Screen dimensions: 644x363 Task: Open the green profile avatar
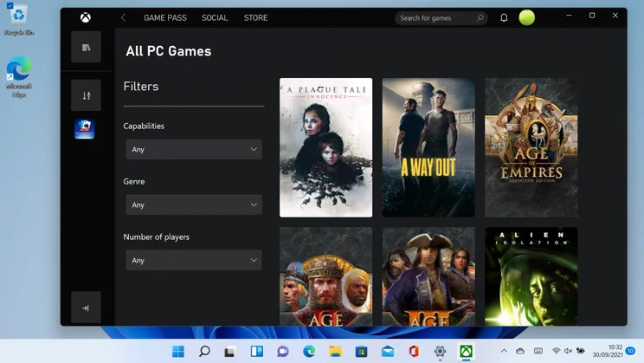coord(527,17)
